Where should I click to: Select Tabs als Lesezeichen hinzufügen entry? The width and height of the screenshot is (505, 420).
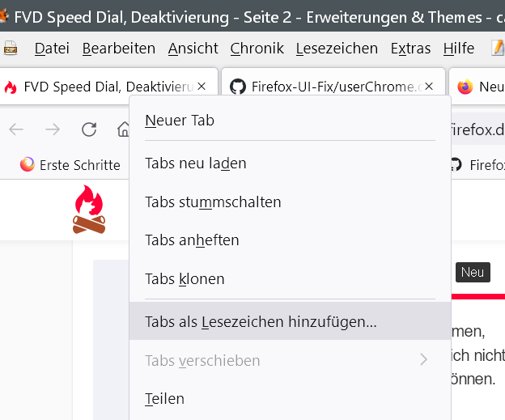(261, 321)
